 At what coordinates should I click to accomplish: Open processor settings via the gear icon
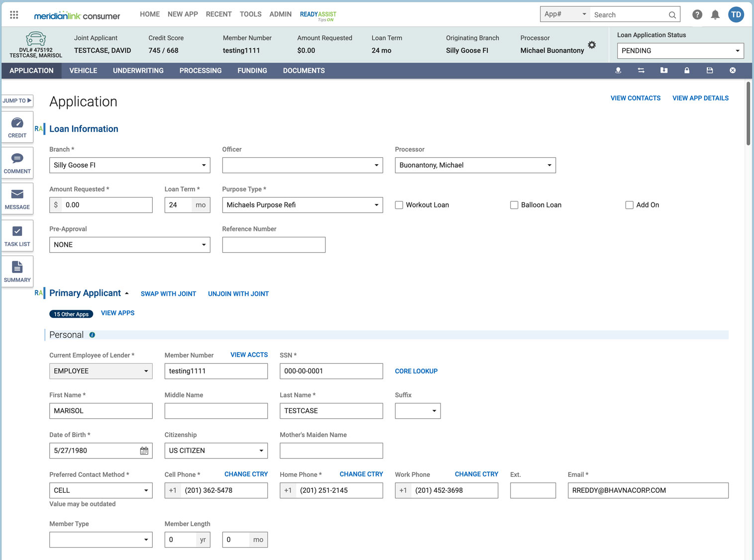[x=592, y=44]
